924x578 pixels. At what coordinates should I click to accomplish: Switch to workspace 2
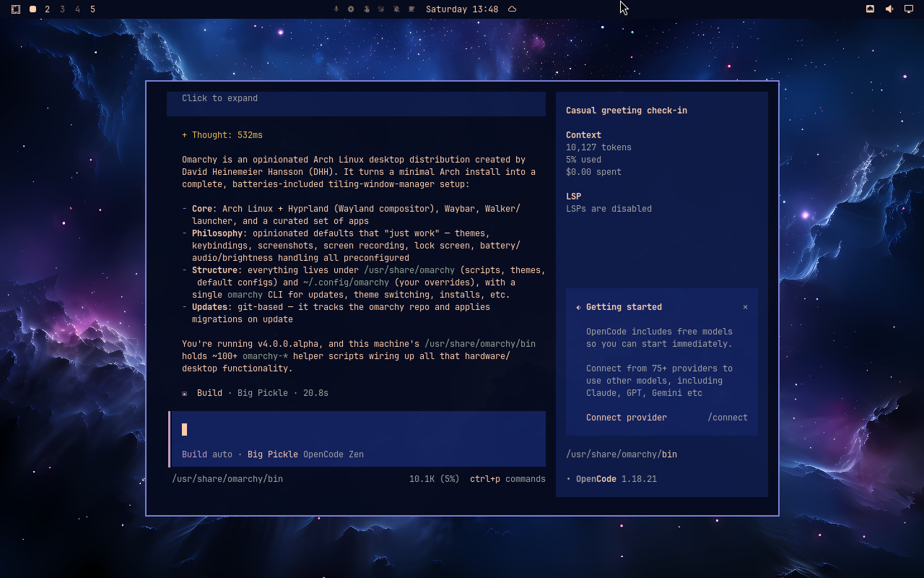point(48,9)
